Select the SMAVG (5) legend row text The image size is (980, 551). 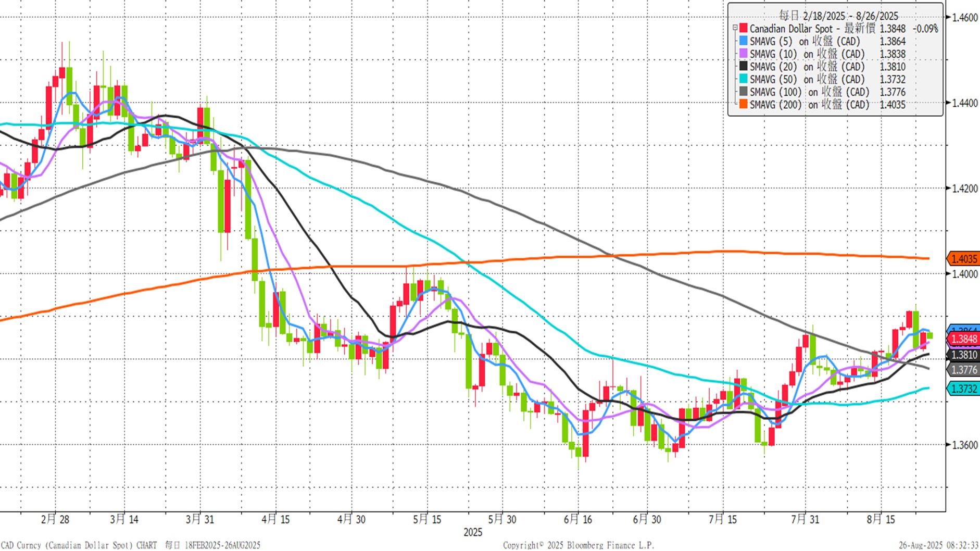pyautogui.click(x=805, y=41)
